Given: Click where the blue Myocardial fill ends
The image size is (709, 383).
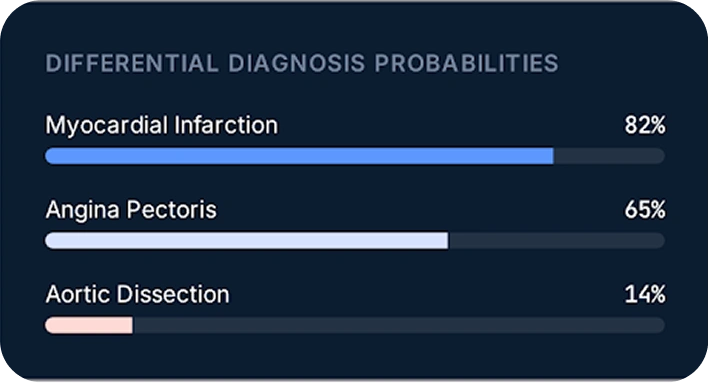Looking at the screenshot, I should (x=553, y=156).
